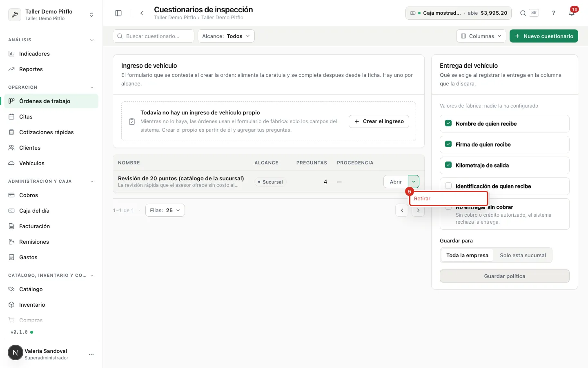Open Vehículos section
Screen dimensions: 588x368
pyautogui.click(x=51, y=163)
